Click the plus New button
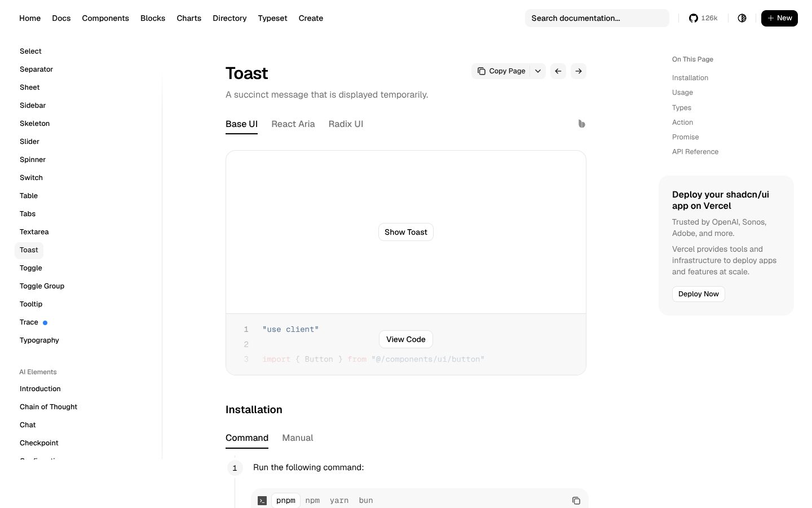 tap(779, 18)
